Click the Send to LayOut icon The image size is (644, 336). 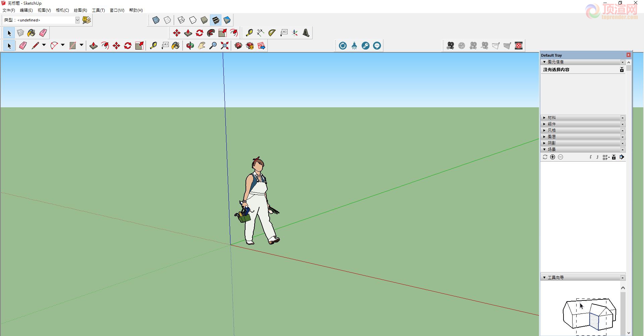pyautogui.click(x=261, y=46)
